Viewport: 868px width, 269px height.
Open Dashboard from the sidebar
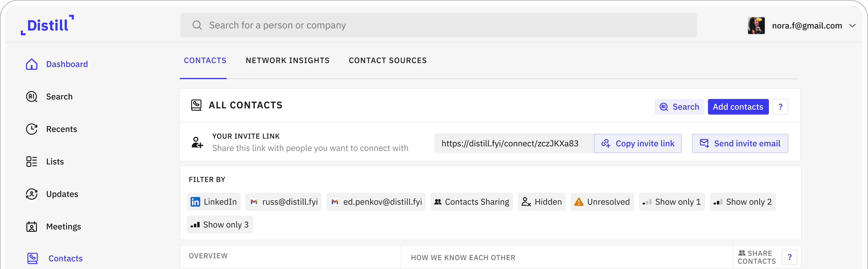[x=67, y=64]
